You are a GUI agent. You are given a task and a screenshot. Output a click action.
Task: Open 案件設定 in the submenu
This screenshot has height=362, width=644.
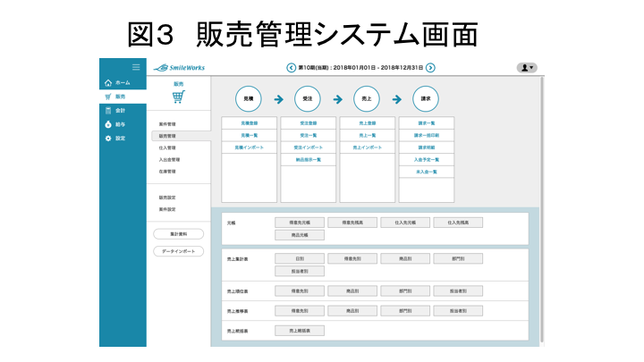pos(167,209)
